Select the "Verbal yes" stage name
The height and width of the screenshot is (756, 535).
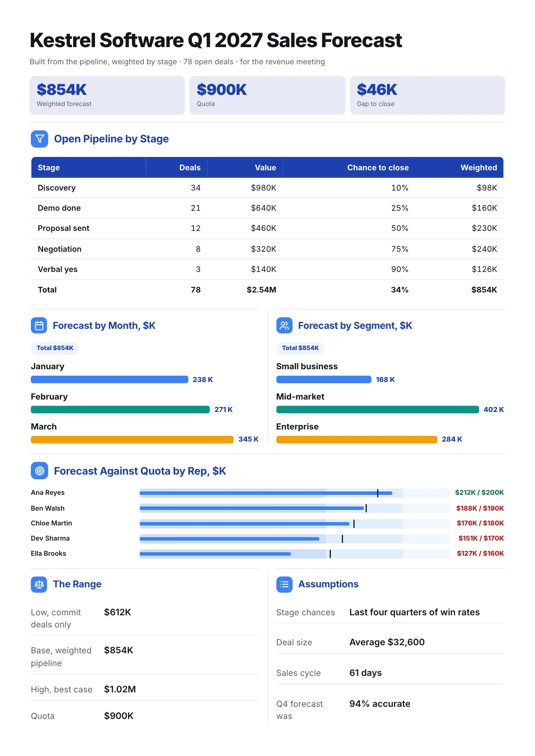coord(58,269)
